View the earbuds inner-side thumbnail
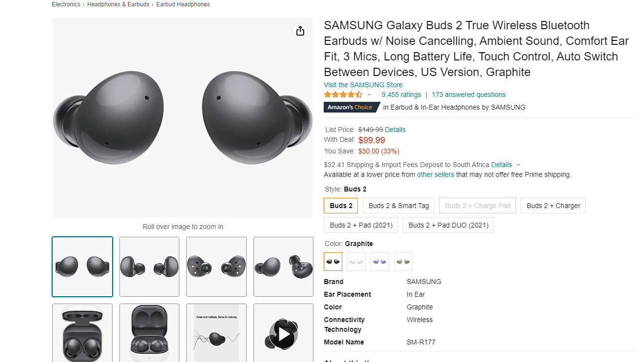 pos(216,267)
